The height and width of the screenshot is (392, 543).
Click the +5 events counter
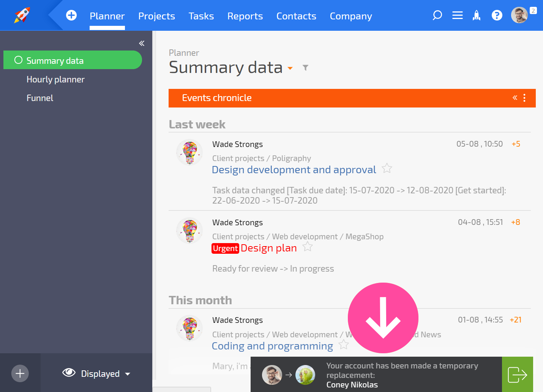pos(516,144)
